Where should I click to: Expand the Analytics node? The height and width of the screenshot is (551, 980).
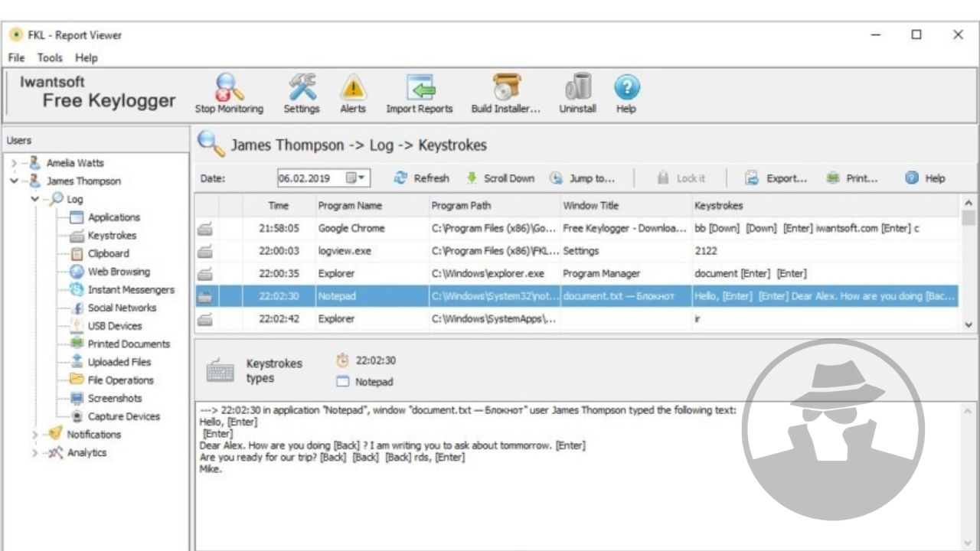(x=34, y=452)
